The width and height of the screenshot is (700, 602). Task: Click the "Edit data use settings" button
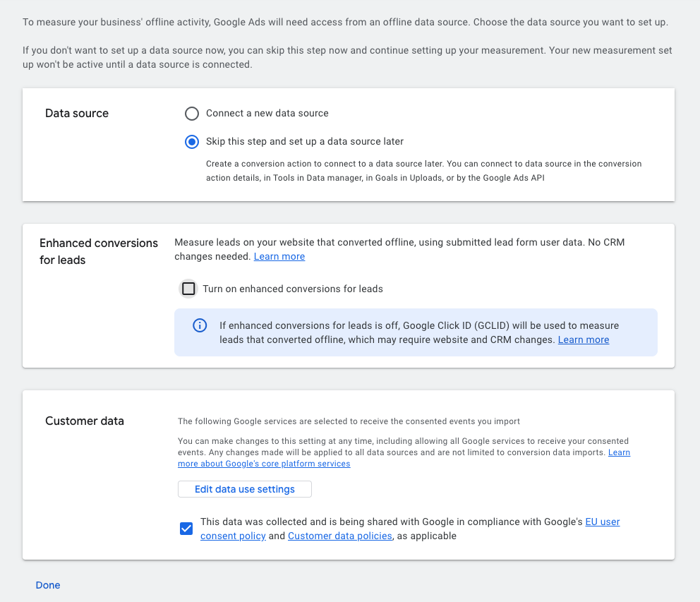click(244, 489)
